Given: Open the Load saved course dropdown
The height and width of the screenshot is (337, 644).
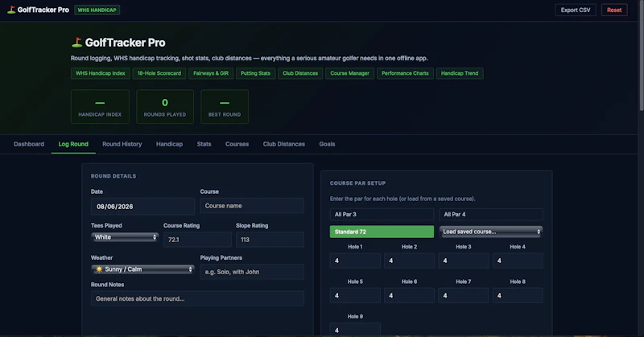Looking at the screenshot, I should click(x=491, y=232).
